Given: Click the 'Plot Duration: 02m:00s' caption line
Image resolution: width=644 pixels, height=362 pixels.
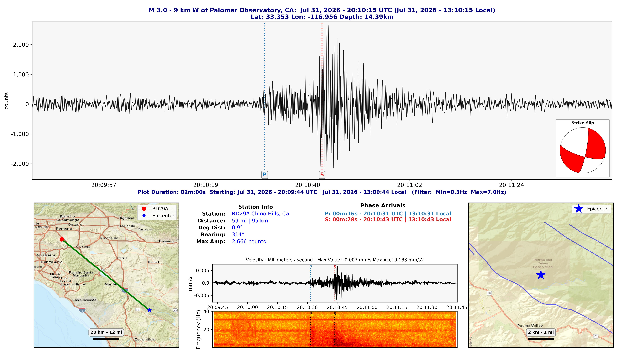Looking at the screenshot, I should tap(322, 192).
